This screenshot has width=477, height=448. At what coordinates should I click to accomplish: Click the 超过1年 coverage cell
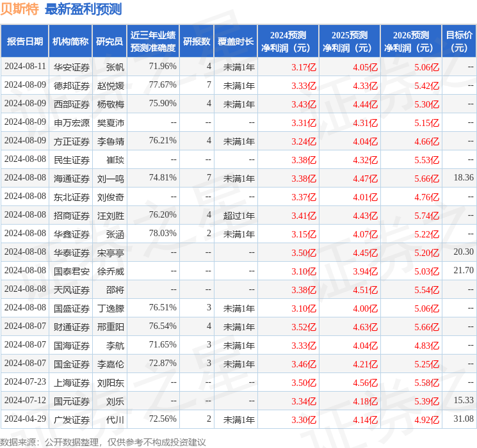tap(239, 216)
